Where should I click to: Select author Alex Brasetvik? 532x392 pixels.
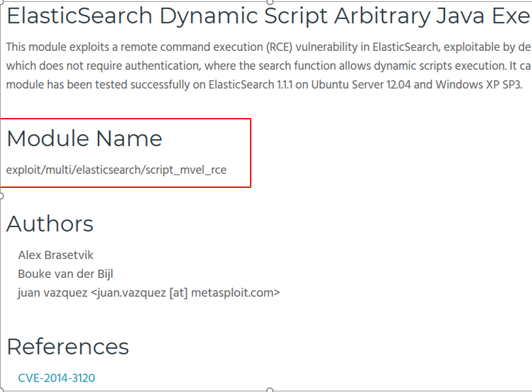click(55, 255)
